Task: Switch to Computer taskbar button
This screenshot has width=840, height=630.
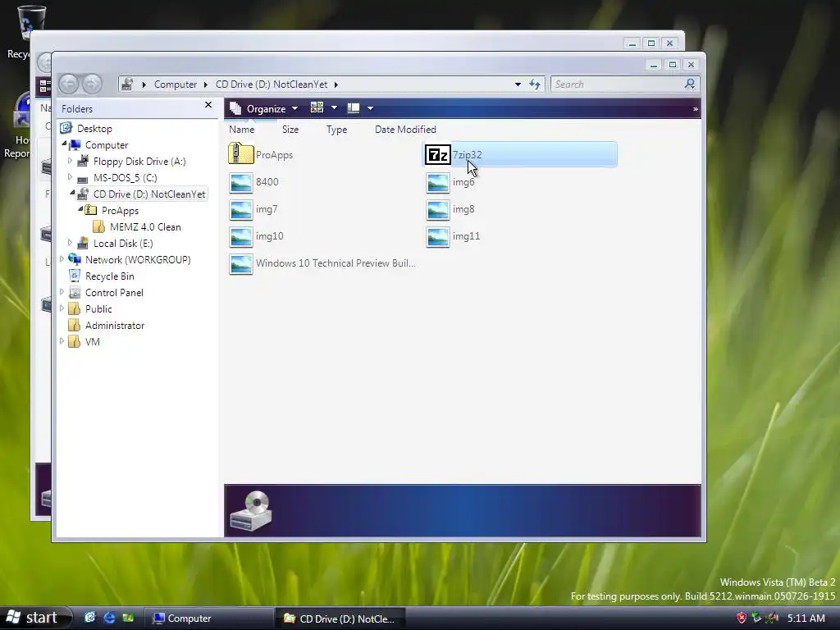Action: click(x=209, y=619)
